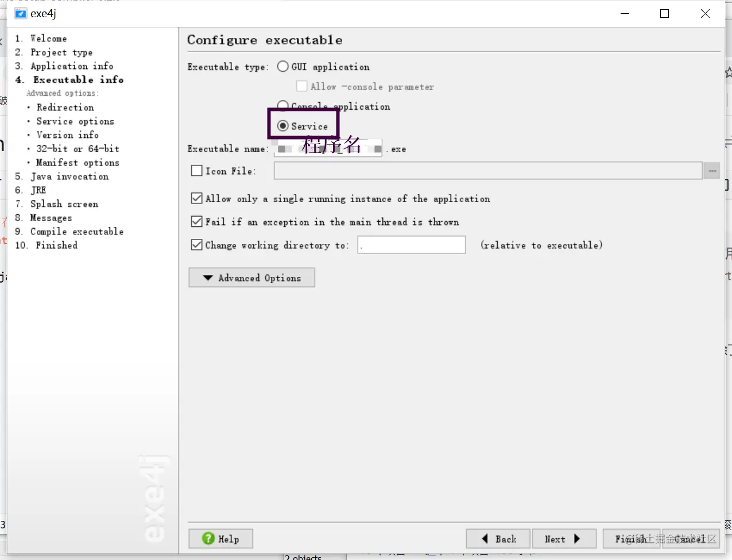This screenshot has width=732, height=560.
Task: Open Version info advanced option
Action: [67, 135]
